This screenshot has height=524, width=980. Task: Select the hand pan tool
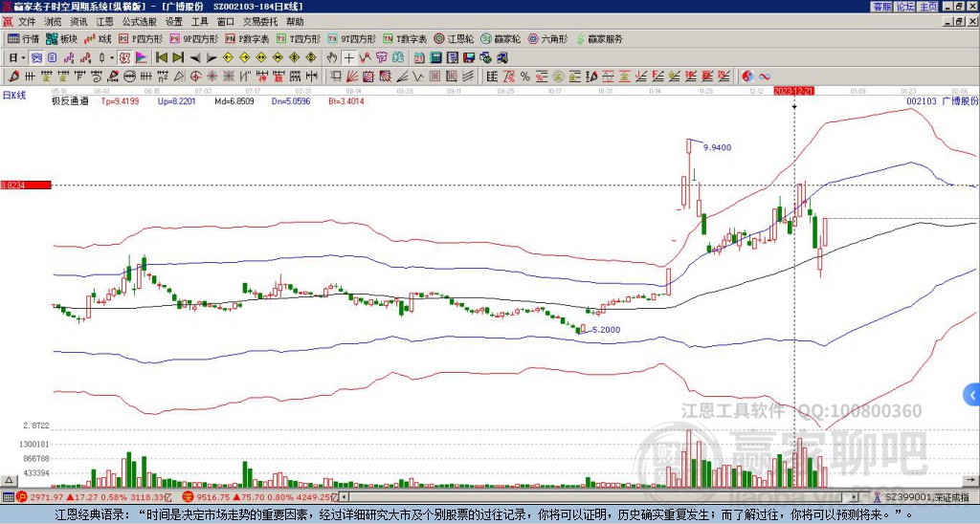pyautogui.click(x=332, y=58)
